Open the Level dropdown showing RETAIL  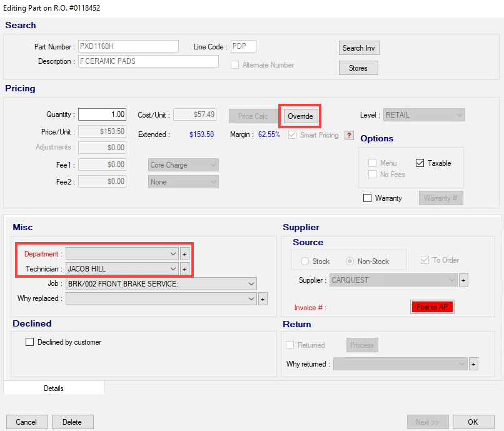coord(424,115)
